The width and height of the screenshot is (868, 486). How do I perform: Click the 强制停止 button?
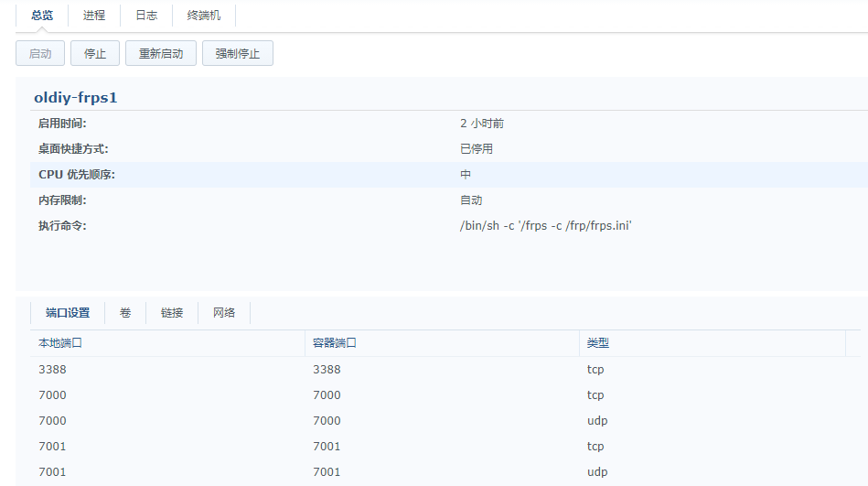tap(238, 54)
